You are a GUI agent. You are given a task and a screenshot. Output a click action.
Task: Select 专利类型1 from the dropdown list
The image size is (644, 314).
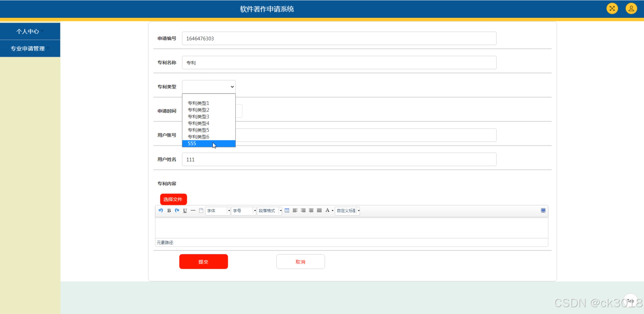pos(209,103)
